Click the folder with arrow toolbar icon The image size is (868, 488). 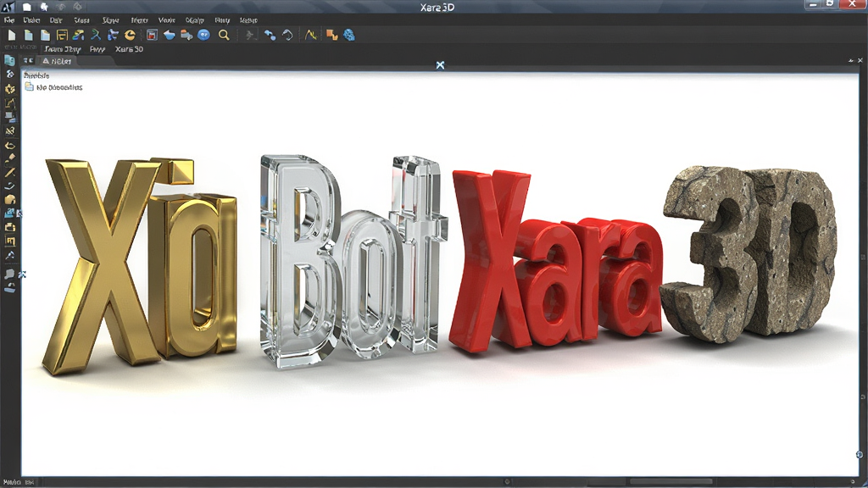[186, 36]
